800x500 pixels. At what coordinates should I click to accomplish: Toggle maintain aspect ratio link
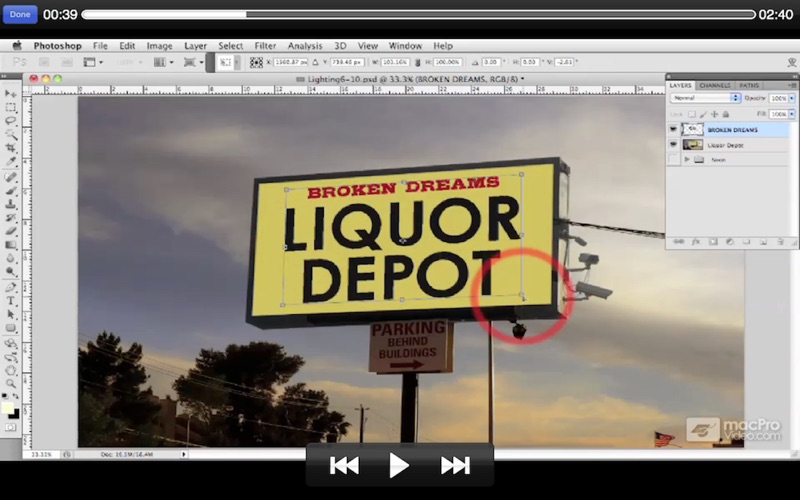(418, 62)
